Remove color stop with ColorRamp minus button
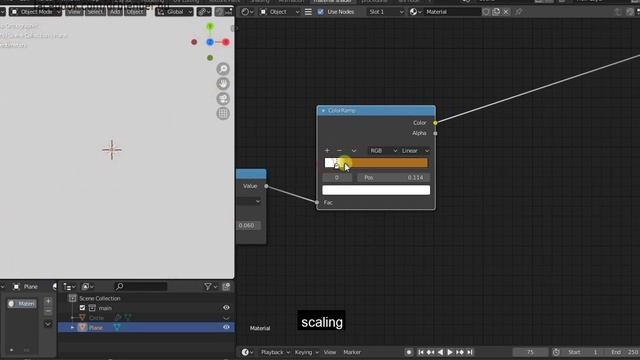This screenshot has height=360, width=640. 340,151
